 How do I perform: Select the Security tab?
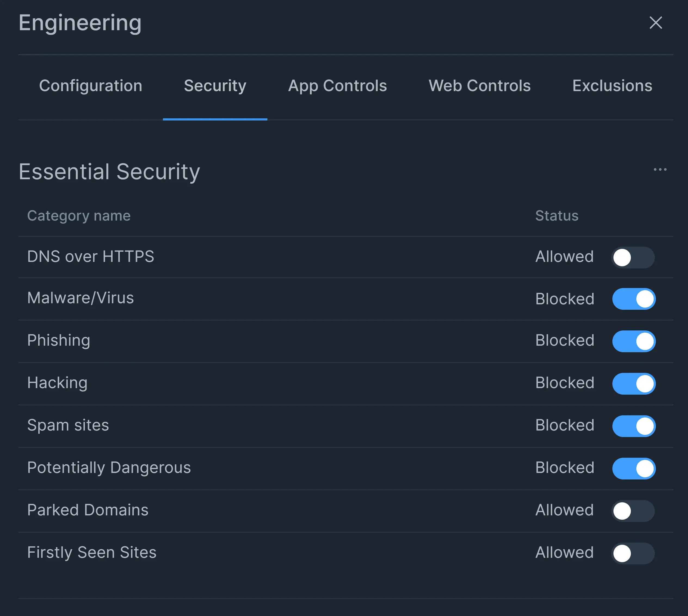tap(215, 86)
